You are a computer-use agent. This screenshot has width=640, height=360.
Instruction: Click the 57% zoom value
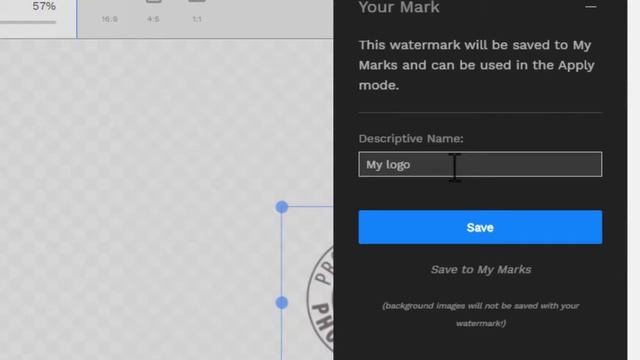[44, 6]
